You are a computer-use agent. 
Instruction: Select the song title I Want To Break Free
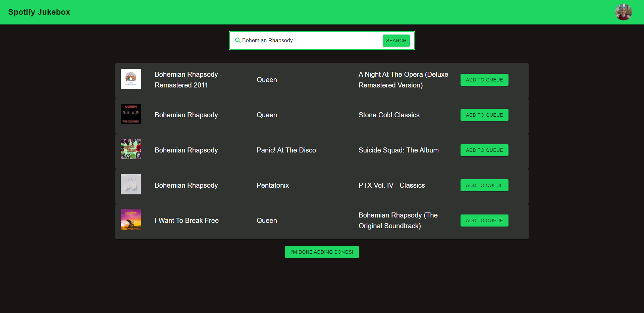point(186,220)
